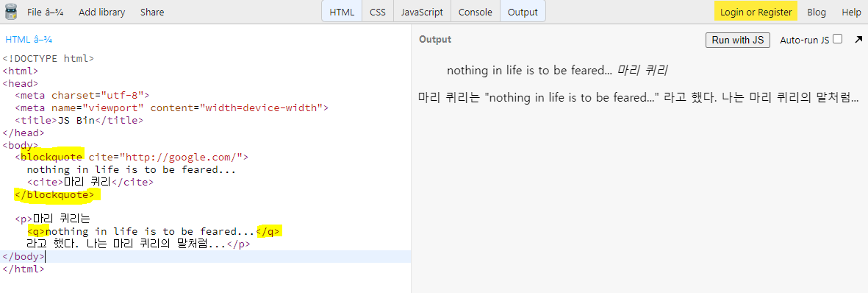
Task: Toggle the Output panel tab
Action: click(x=523, y=12)
